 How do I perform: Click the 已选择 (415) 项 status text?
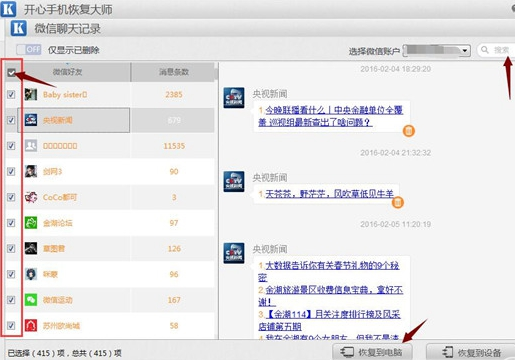click(36, 353)
